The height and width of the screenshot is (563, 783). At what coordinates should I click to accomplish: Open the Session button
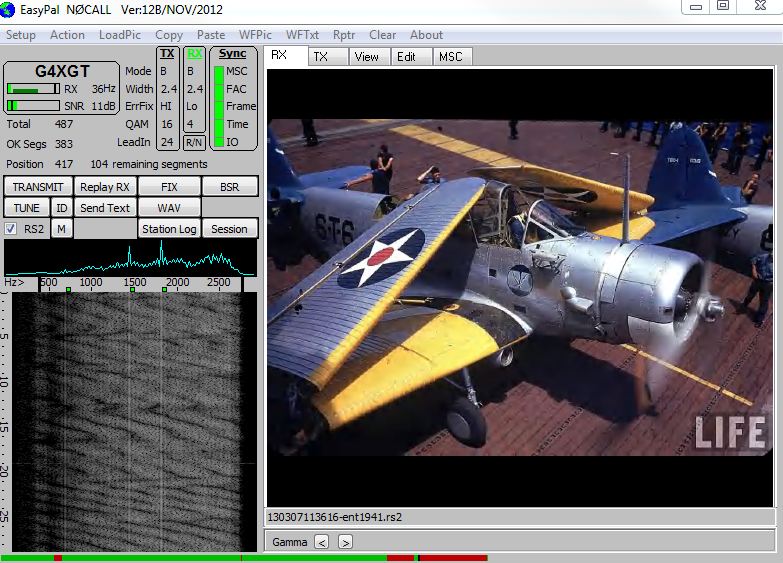pos(230,229)
